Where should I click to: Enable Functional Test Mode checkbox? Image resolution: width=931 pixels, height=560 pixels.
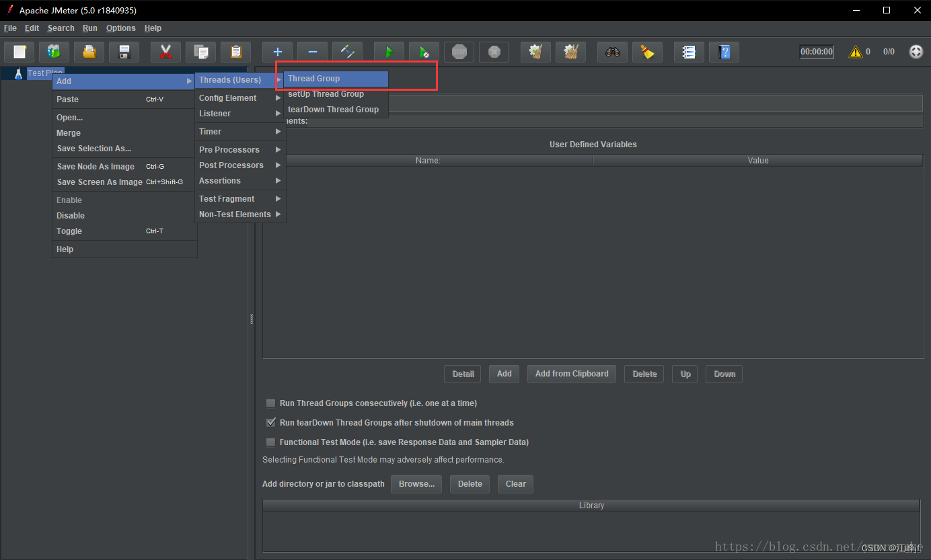click(x=270, y=442)
